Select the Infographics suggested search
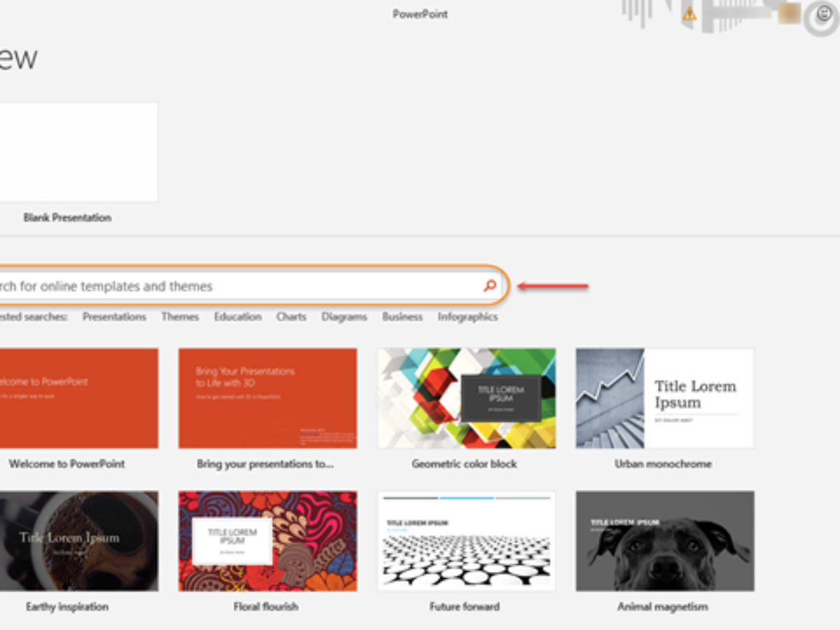The height and width of the screenshot is (630, 840). tap(468, 316)
